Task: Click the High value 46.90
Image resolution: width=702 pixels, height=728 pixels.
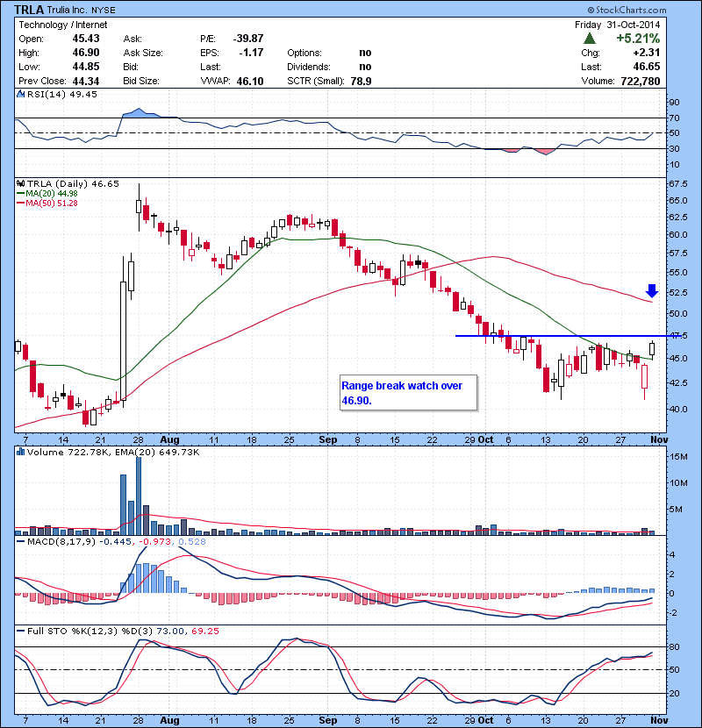Action: pyautogui.click(x=86, y=53)
